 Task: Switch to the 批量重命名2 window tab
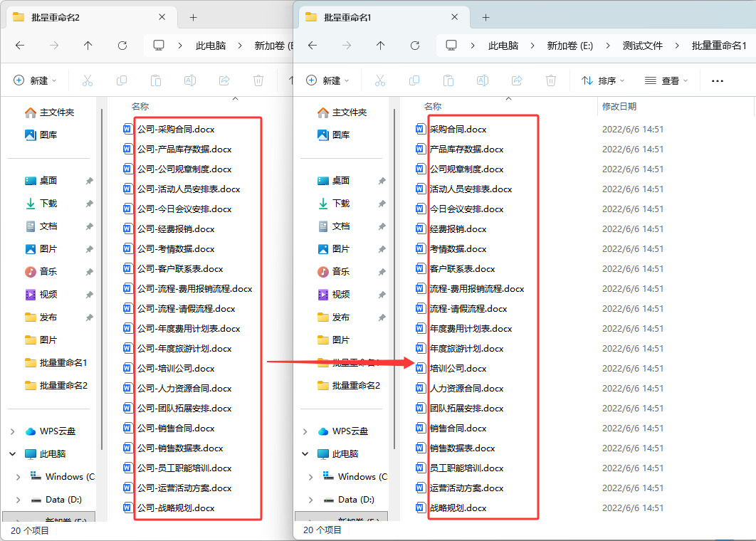point(86,17)
